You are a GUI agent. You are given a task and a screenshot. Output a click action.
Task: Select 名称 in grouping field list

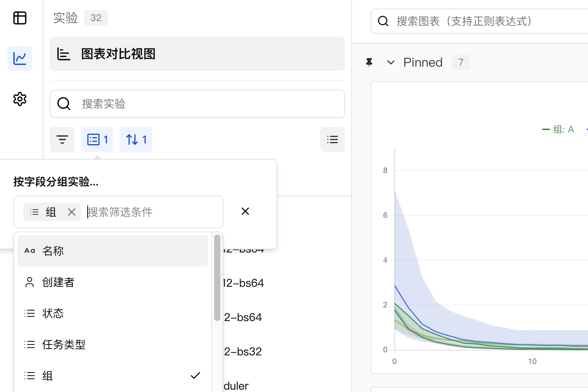(x=112, y=251)
